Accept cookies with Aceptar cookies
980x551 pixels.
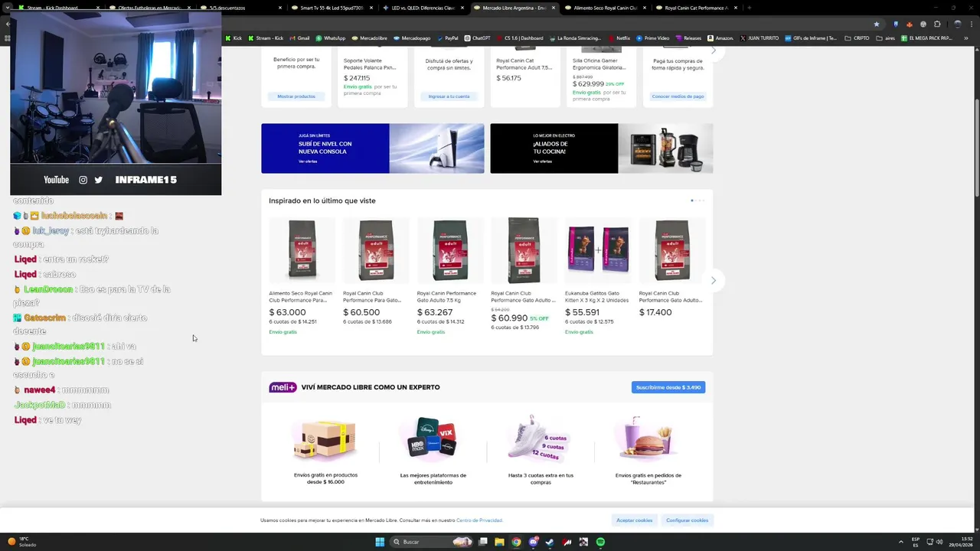(635, 520)
